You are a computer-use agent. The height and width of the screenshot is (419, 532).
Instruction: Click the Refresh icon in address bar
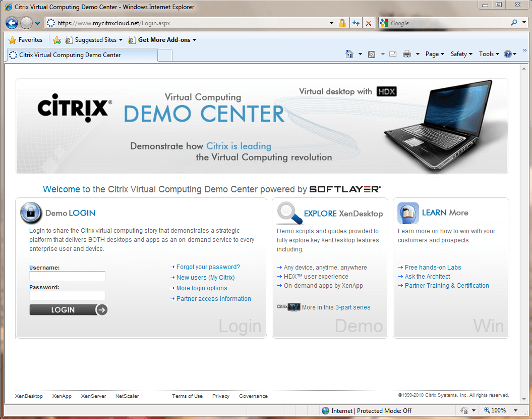[356, 23]
